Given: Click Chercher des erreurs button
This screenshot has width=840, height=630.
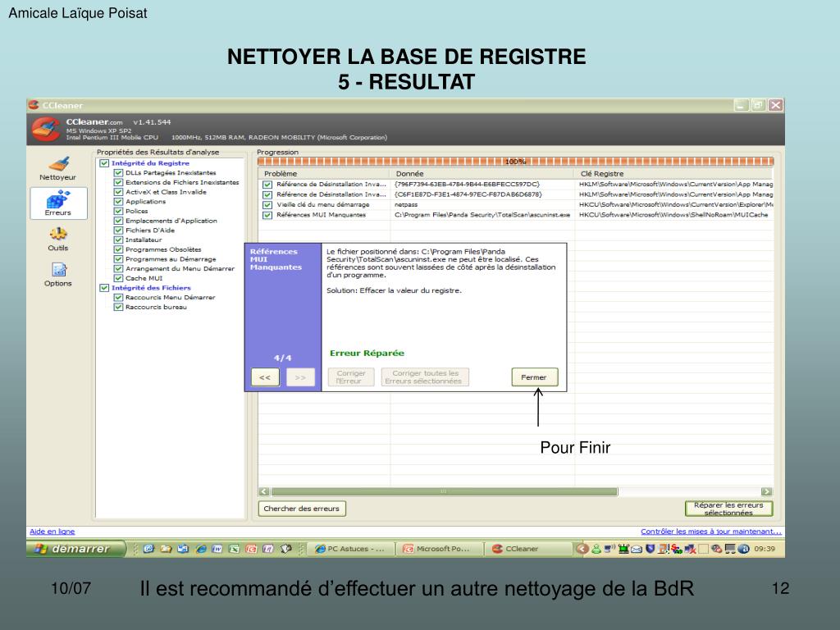Looking at the screenshot, I should pyautogui.click(x=302, y=509).
